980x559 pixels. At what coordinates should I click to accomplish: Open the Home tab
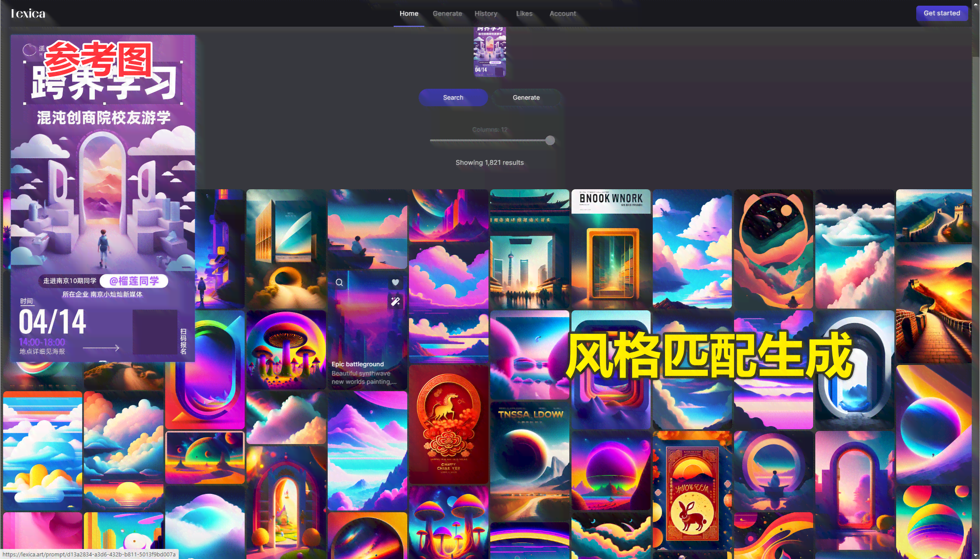tap(409, 14)
